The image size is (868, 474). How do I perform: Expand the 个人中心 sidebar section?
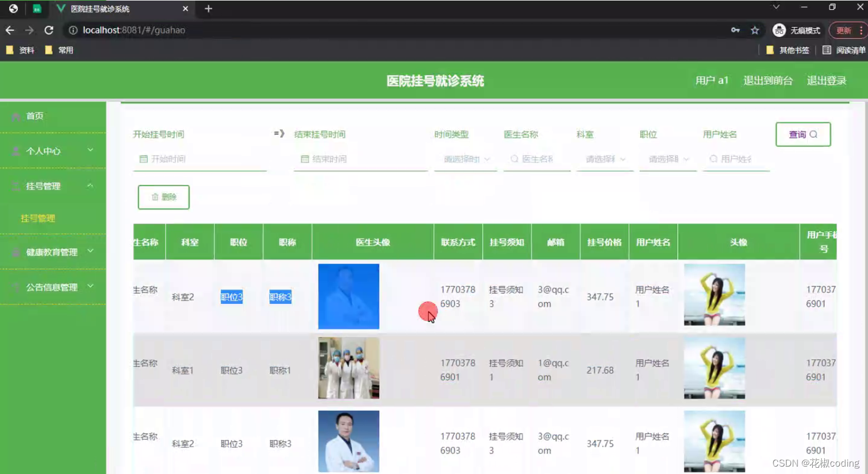(x=91, y=151)
